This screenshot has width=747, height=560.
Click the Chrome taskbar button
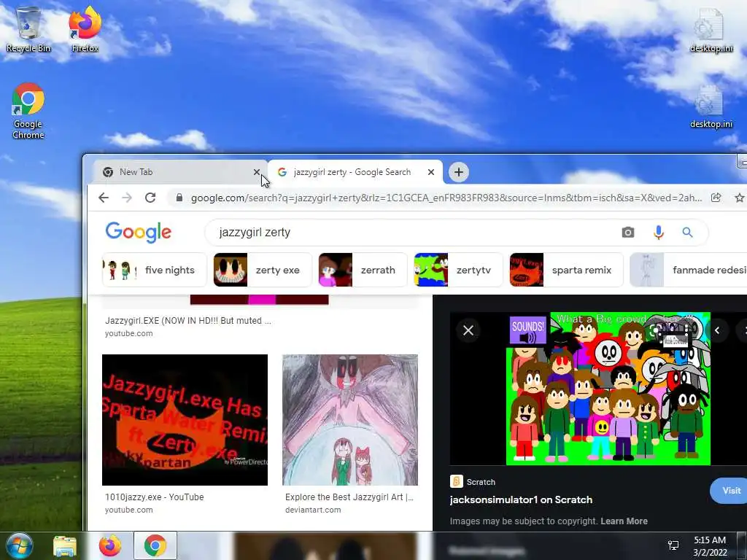tap(155, 545)
